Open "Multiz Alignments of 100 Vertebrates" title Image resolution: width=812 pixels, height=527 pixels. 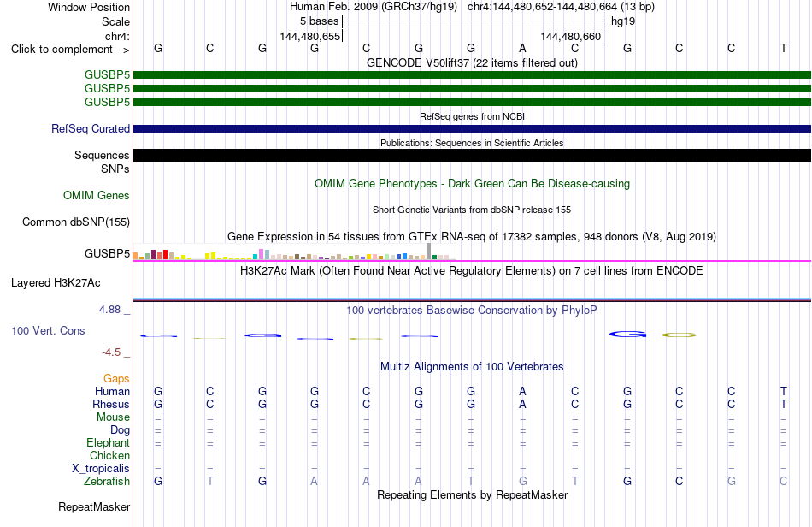(472, 367)
